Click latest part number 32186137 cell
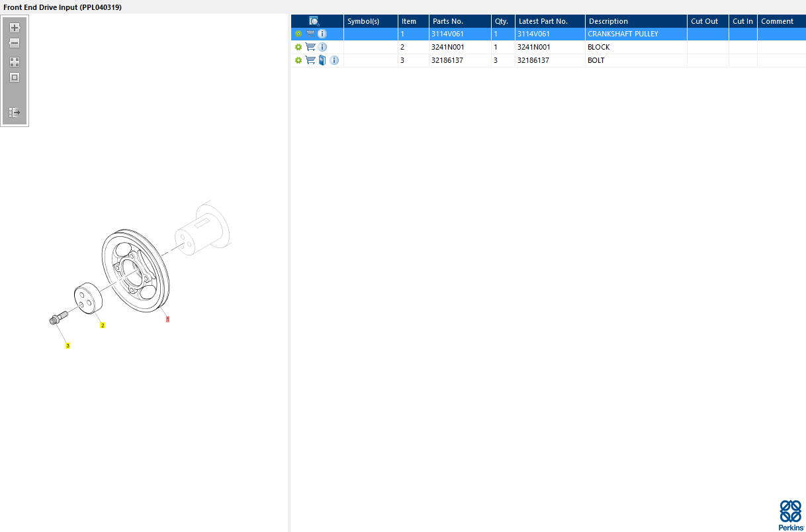The width and height of the screenshot is (806, 532). tap(550, 60)
